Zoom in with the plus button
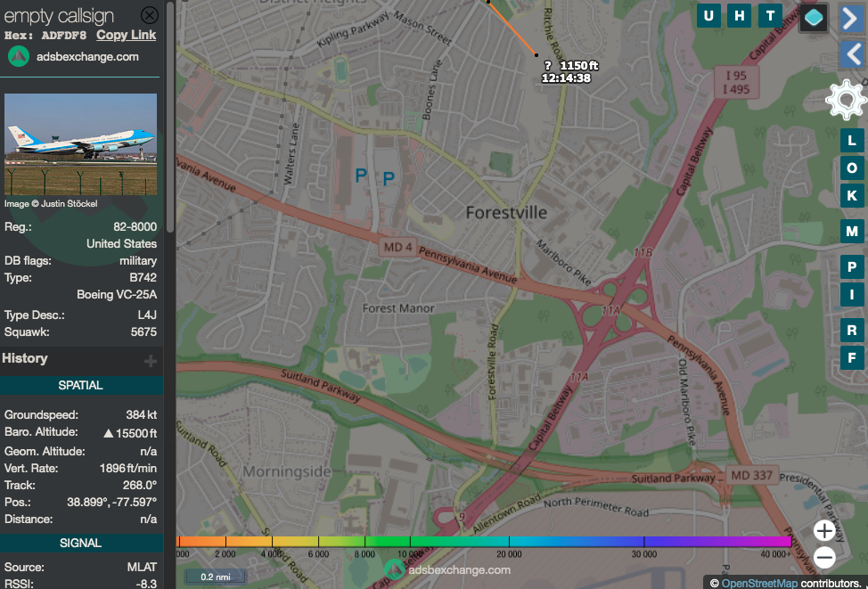Image resolution: width=868 pixels, height=589 pixels. pos(824,531)
